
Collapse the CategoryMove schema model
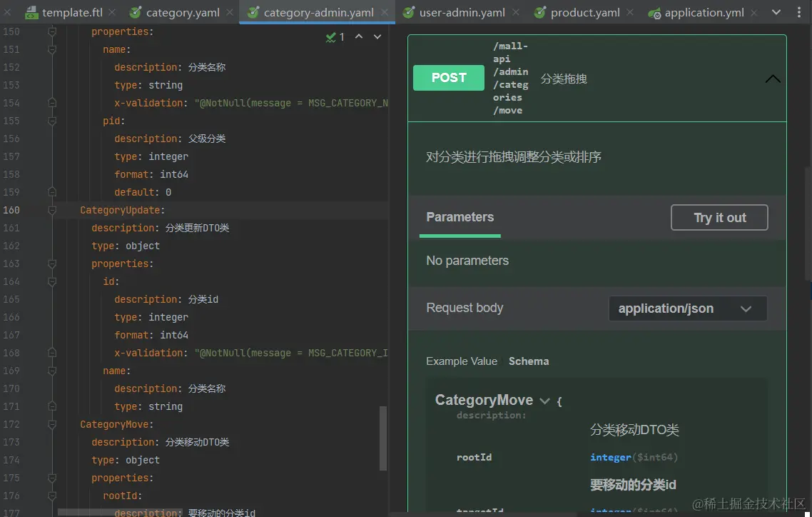[x=544, y=401]
